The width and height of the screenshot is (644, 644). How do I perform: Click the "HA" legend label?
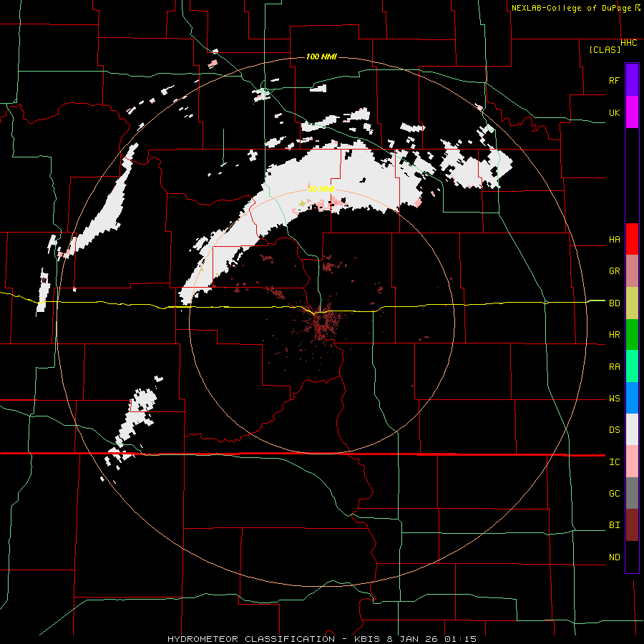click(x=614, y=240)
